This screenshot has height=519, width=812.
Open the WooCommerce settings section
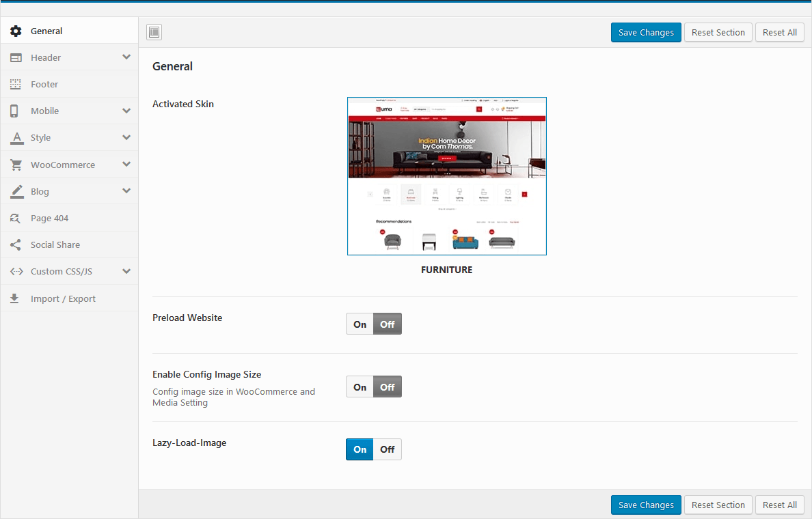70,165
